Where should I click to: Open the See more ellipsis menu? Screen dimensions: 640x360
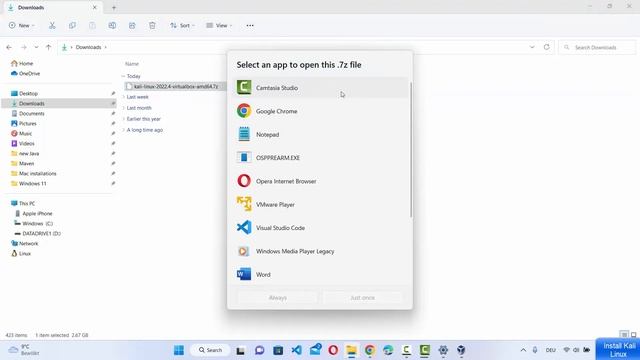tap(250, 25)
